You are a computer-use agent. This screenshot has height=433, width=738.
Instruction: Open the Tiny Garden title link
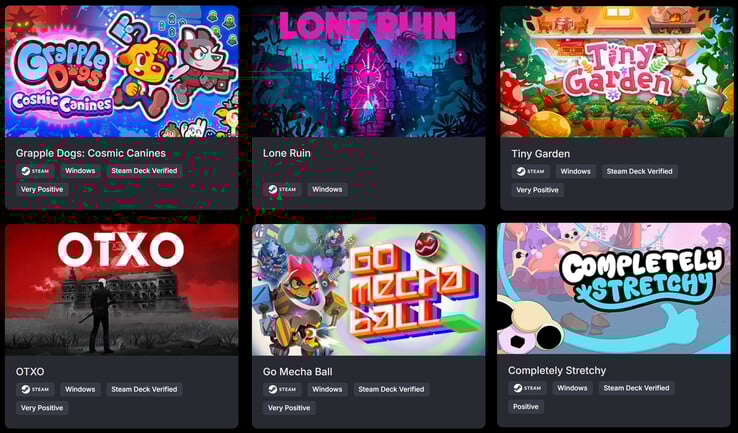(x=540, y=154)
